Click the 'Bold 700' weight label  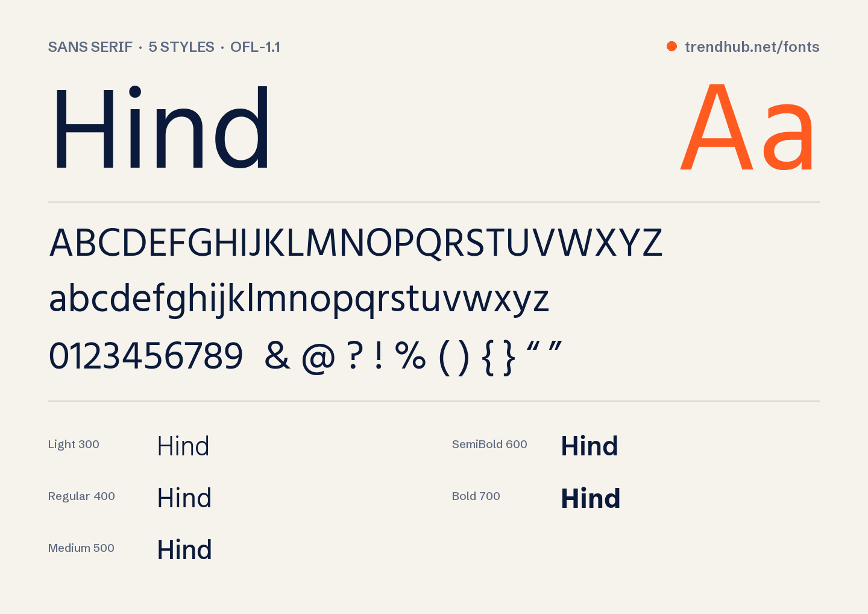476,496
